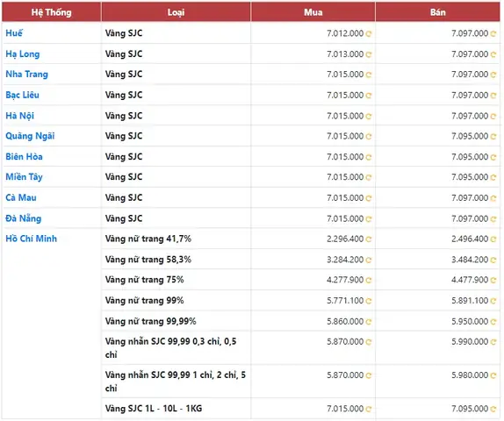Open the Quãng Ngãi link

click(30, 136)
